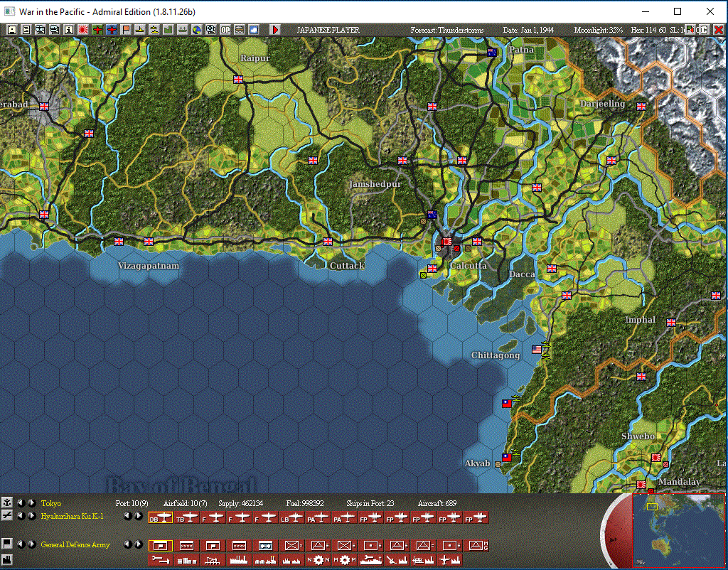
Task: Click the orange flag toolbar icon
Action: (125, 30)
